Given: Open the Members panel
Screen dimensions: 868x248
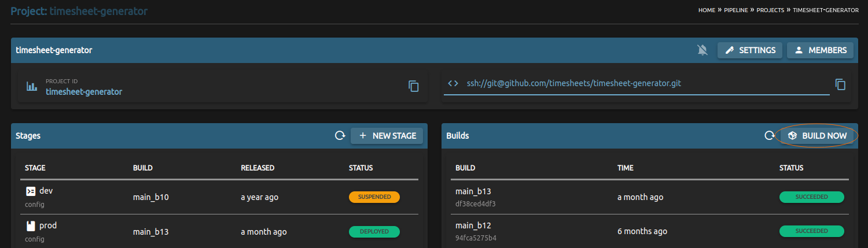Looking at the screenshot, I should pyautogui.click(x=821, y=50).
